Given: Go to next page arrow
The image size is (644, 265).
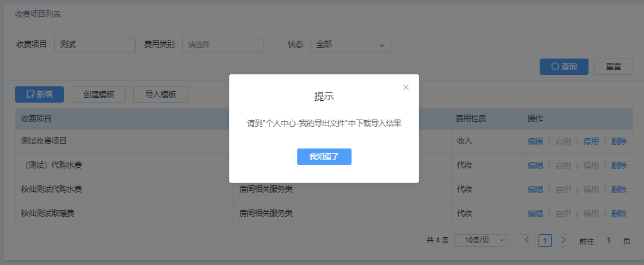Looking at the screenshot, I should [x=563, y=240].
